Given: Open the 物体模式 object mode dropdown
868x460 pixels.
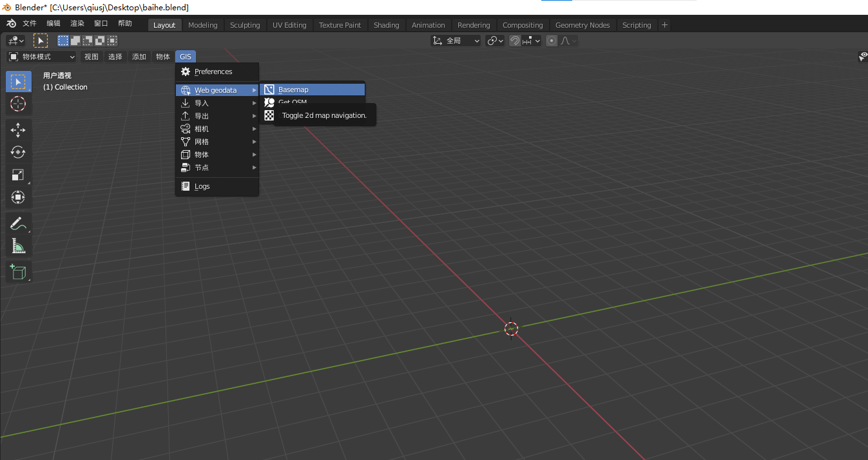Looking at the screenshot, I should coord(42,57).
